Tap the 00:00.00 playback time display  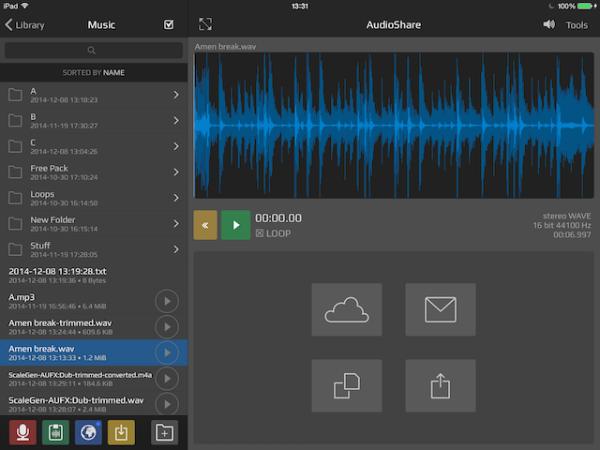tap(278, 218)
